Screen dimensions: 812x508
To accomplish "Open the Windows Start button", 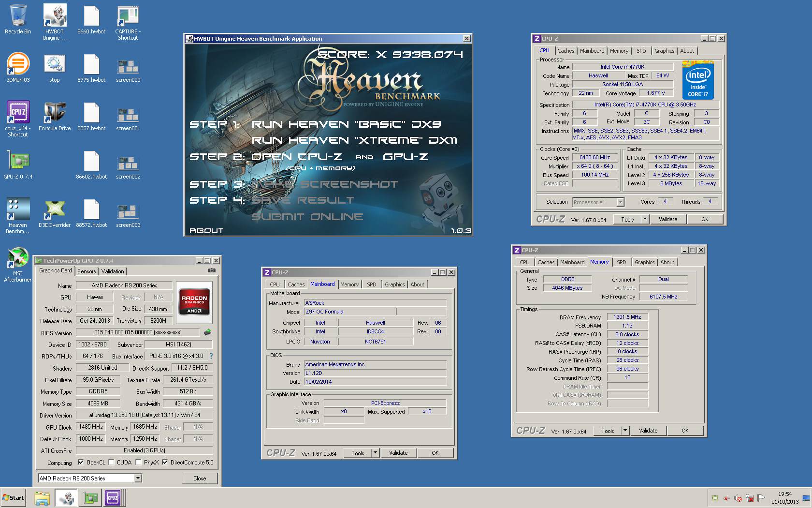I will [x=13, y=498].
